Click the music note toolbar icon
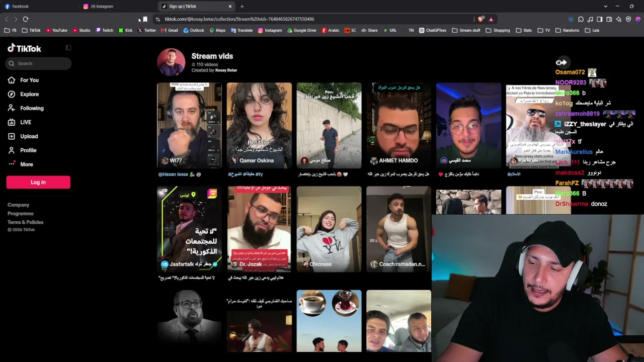The width and height of the screenshot is (644, 362). (590, 19)
